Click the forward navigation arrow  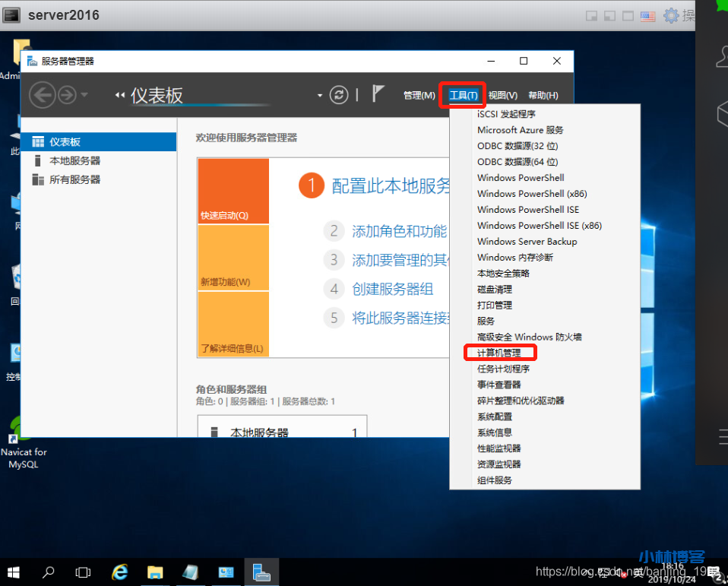coord(67,95)
